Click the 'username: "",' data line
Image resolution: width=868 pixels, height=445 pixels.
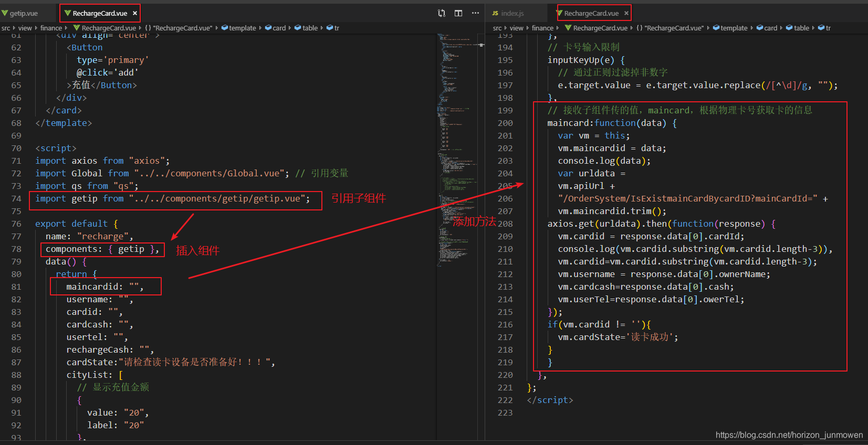100,299
